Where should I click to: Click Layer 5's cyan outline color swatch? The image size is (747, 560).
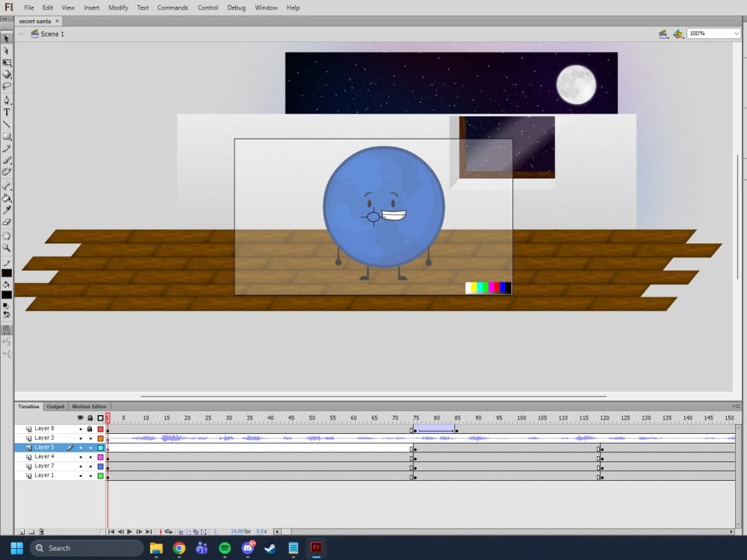pyautogui.click(x=100, y=447)
